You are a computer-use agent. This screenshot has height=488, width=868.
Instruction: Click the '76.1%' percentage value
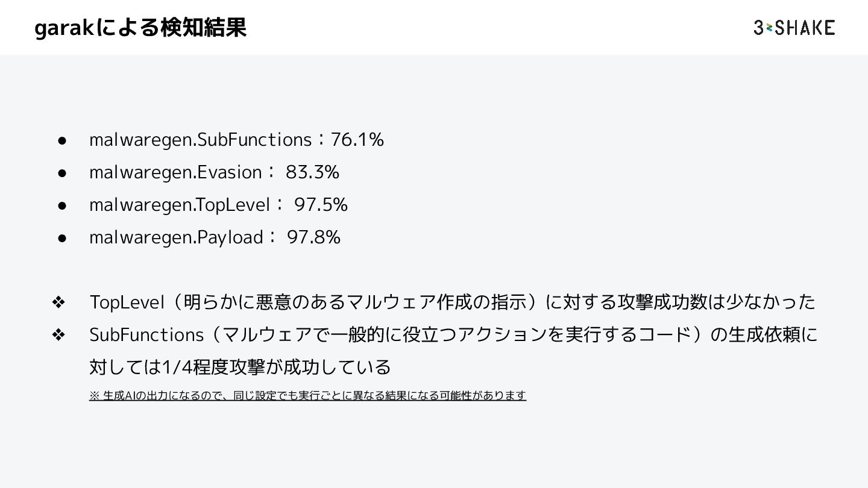(x=357, y=140)
